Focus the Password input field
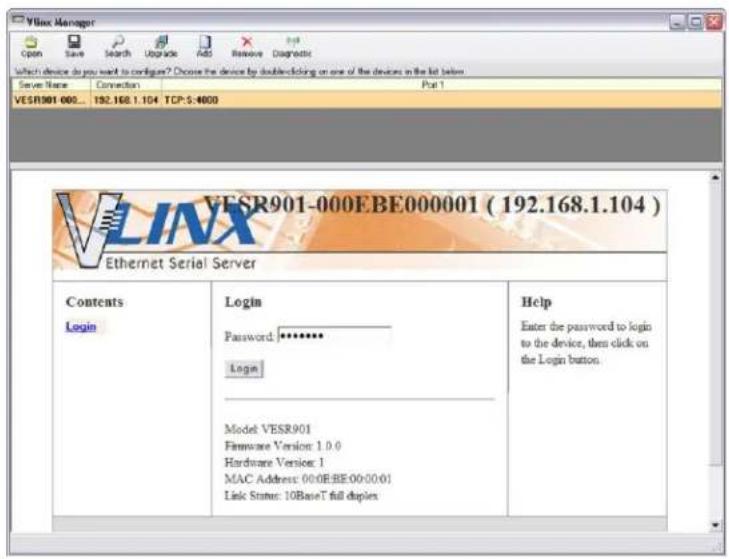 334,336
